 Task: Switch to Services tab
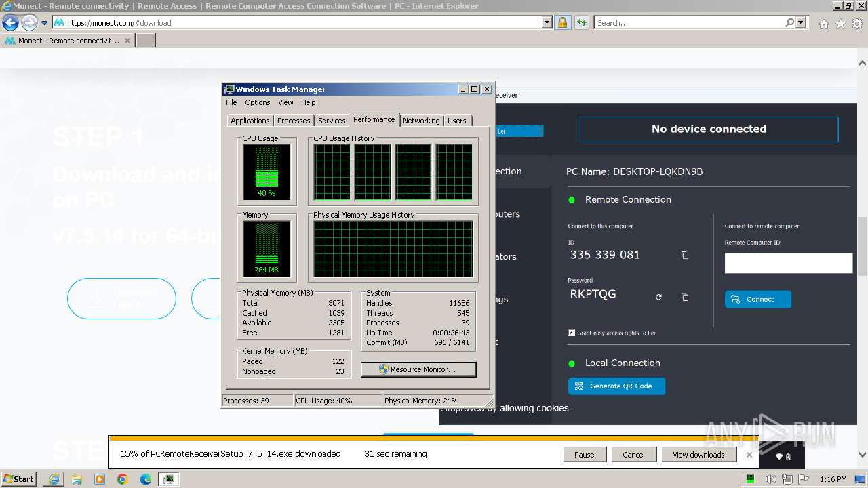tap(332, 121)
